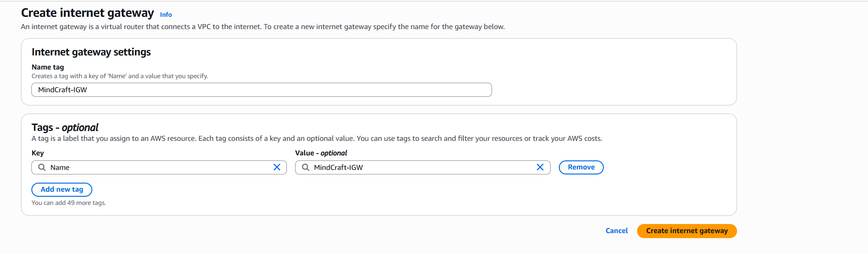Click the orange Create internet gateway button
The width and height of the screenshot is (868, 254).
point(687,231)
